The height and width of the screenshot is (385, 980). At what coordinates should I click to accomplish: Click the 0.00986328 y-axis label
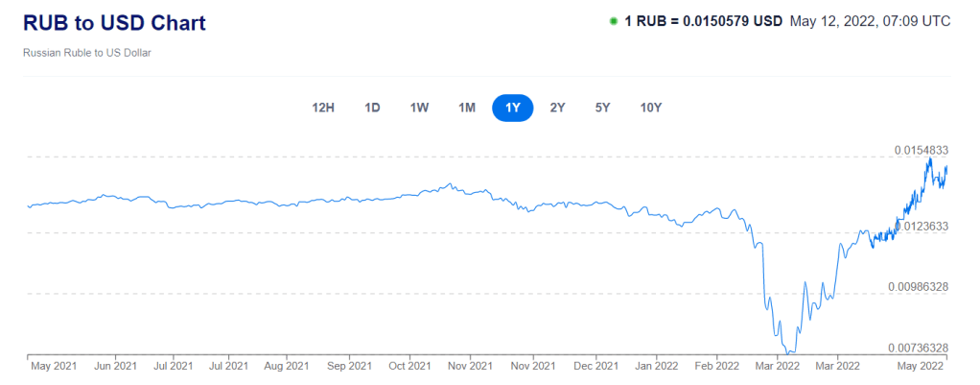pyautogui.click(x=919, y=286)
